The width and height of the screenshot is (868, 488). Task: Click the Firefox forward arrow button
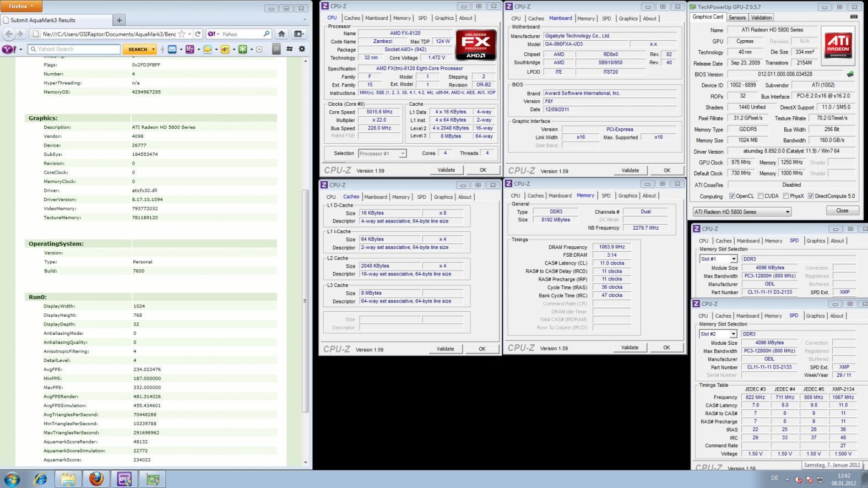point(20,34)
